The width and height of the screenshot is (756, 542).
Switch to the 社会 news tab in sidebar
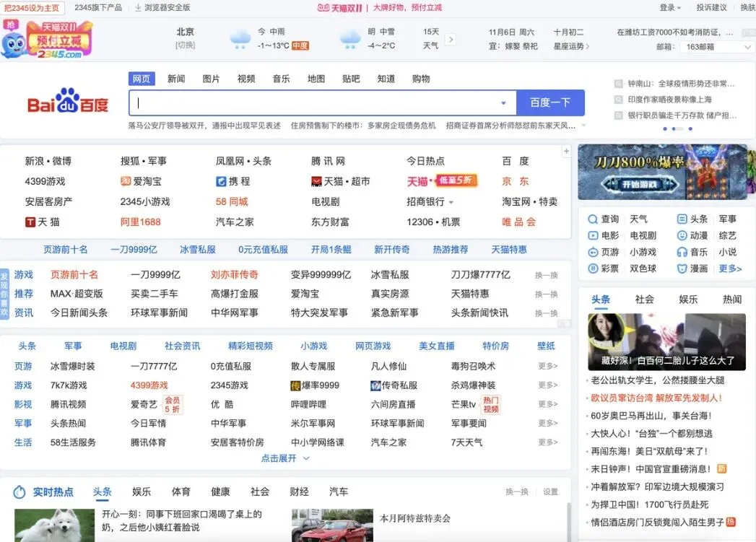644,300
